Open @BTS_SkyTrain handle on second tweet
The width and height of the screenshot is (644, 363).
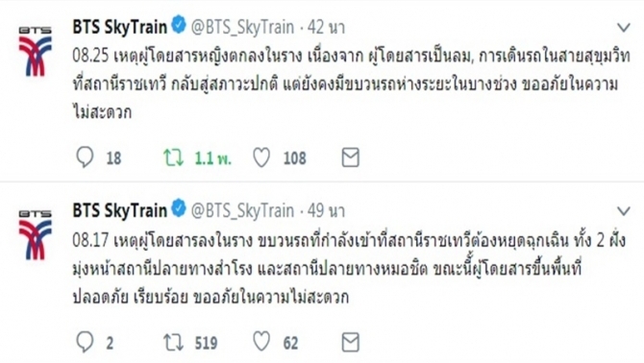243,211
